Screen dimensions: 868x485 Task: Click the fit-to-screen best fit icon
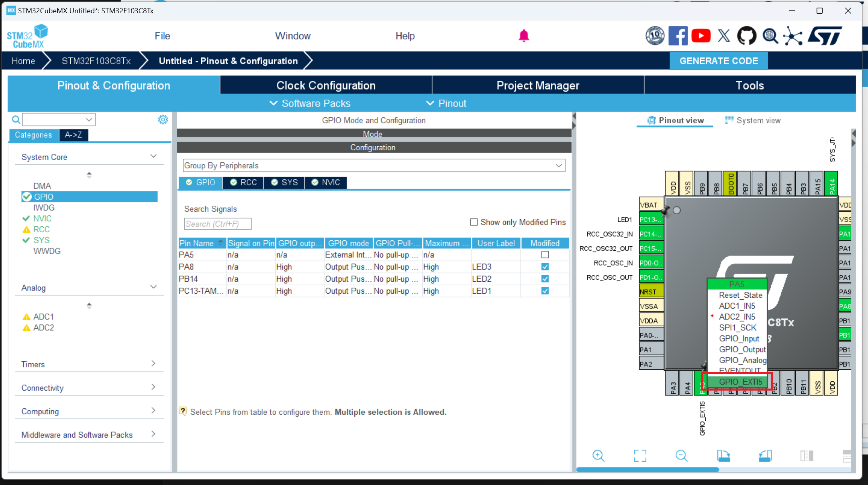pos(640,456)
